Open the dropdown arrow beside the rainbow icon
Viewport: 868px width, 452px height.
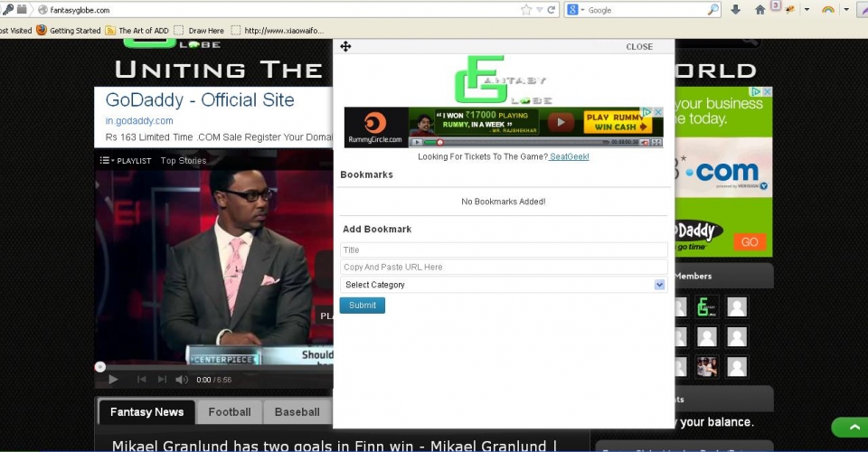(x=846, y=10)
